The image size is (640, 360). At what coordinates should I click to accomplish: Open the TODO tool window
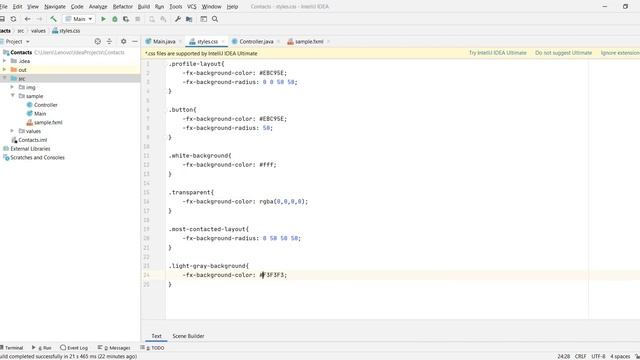(x=153, y=348)
